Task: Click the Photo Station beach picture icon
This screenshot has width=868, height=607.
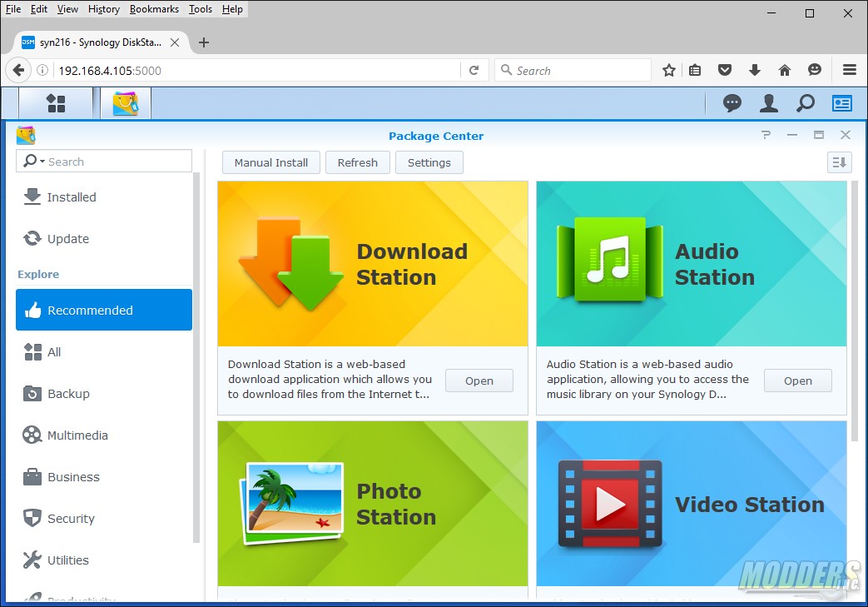Action: click(x=292, y=503)
